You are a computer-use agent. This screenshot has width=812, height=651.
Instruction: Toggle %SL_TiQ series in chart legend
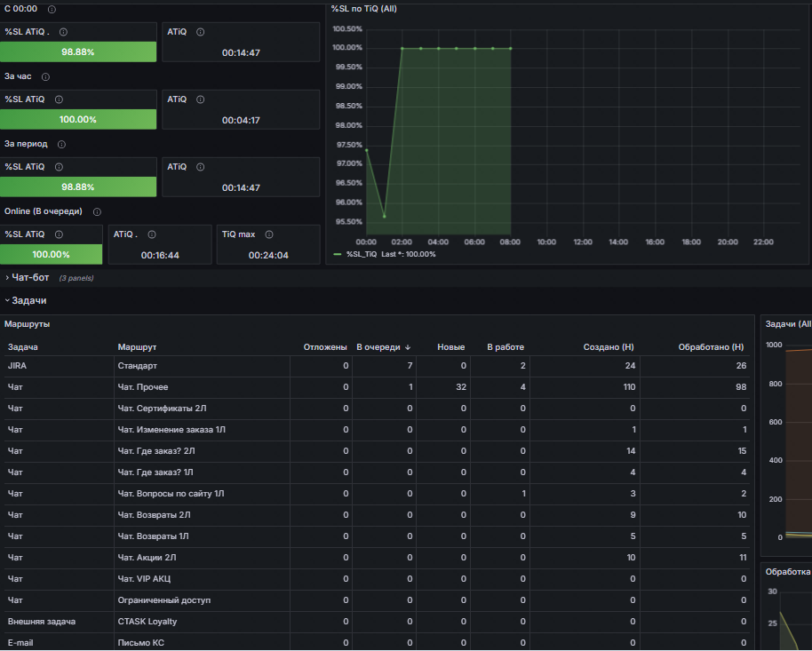pos(361,254)
